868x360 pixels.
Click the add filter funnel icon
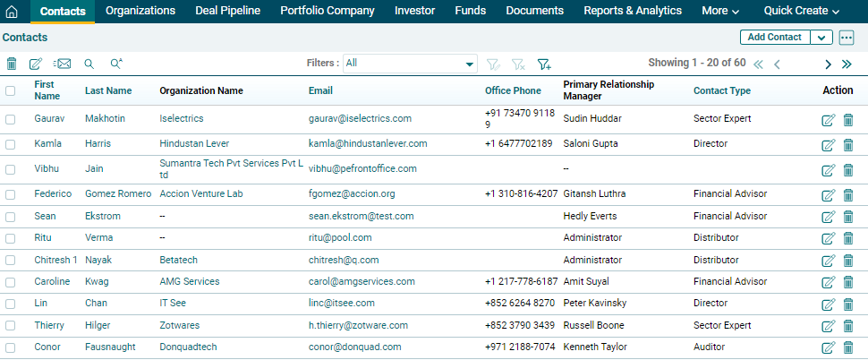pyautogui.click(x=543, y=64)
